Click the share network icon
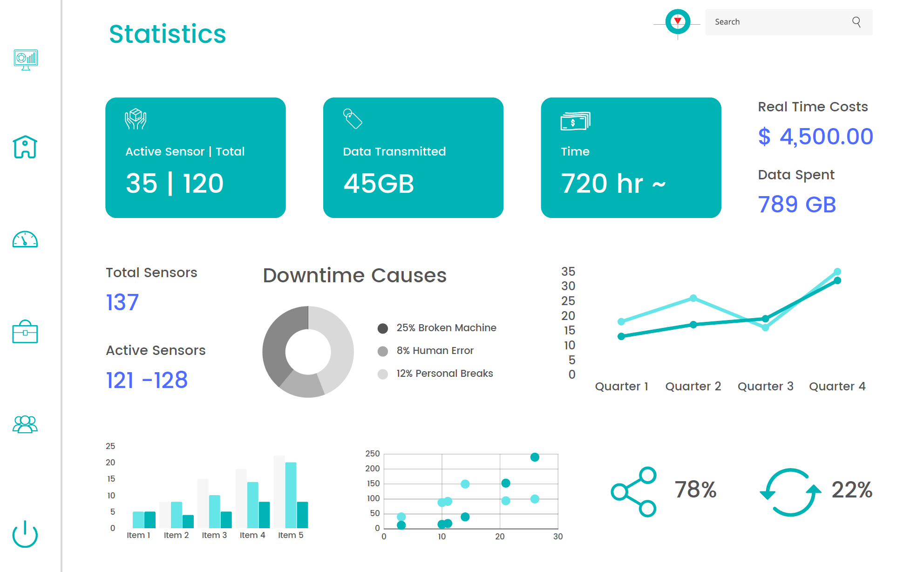The width and height of the screenshot is (924, 572). point(634,491)
